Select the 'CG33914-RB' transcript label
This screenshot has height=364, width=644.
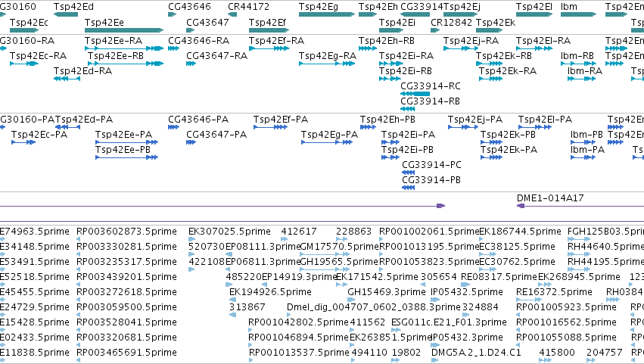[x=430, y=101]
